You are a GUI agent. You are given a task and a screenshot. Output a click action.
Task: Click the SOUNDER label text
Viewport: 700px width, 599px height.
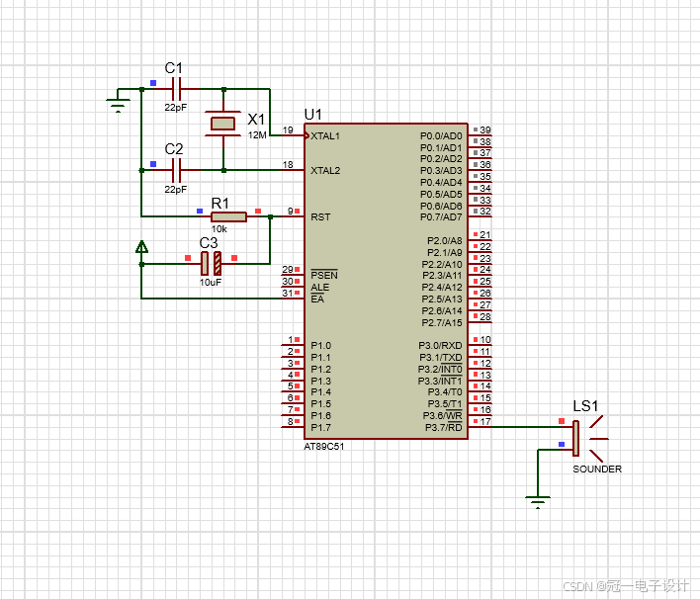(597, 470)
